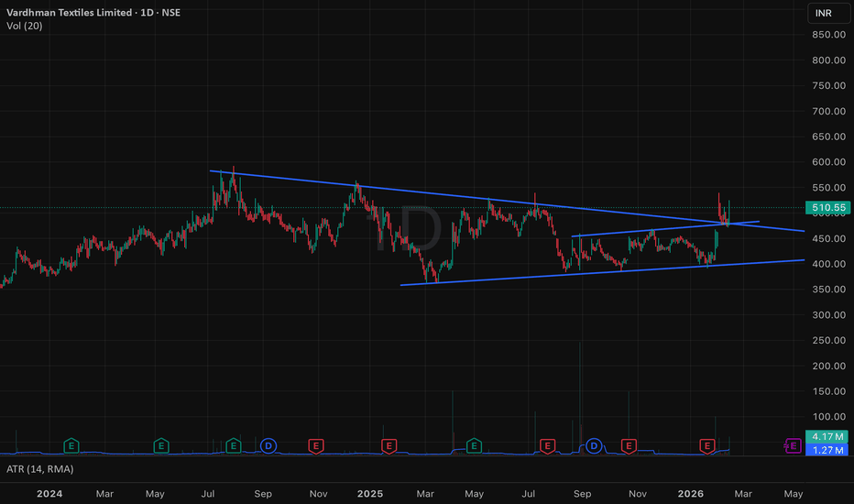Click the red earnings marker in early 2025

tap(389, 445)
